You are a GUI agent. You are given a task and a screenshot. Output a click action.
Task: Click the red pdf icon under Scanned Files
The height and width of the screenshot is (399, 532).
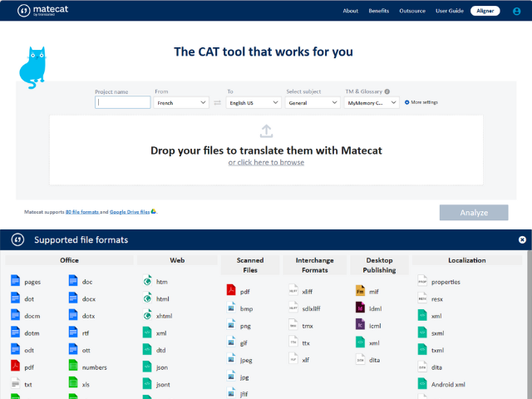232,292
